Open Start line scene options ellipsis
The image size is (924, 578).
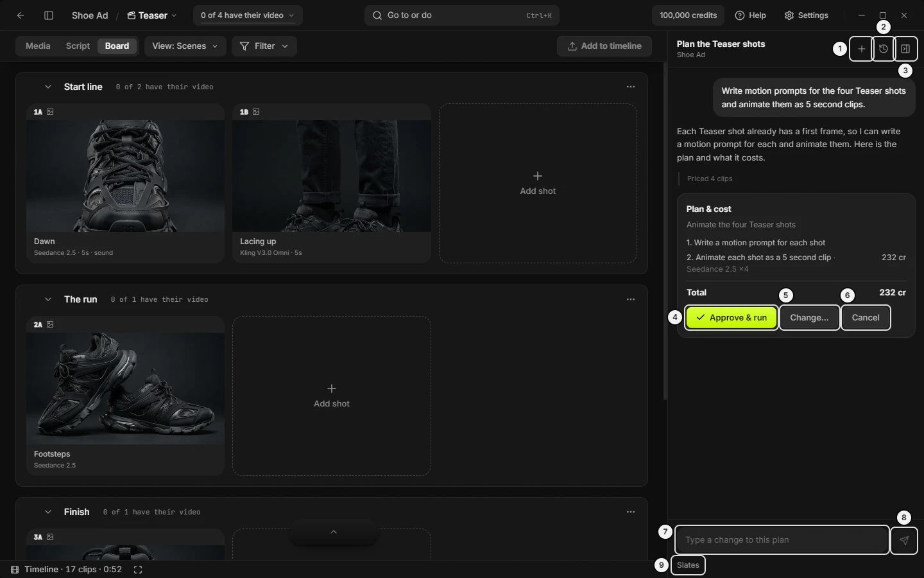(x=631, y=87)
